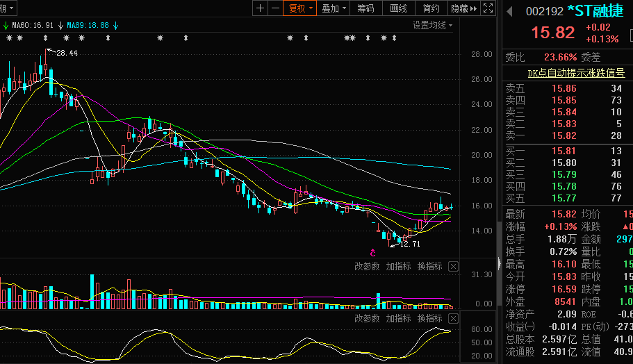
Task: Click 隐藏 to hide side panel
Action: click(x=464, y=8)
